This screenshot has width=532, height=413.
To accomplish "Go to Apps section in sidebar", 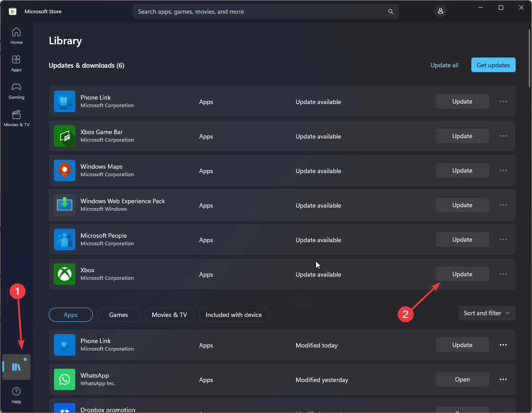I will point(16,63).
